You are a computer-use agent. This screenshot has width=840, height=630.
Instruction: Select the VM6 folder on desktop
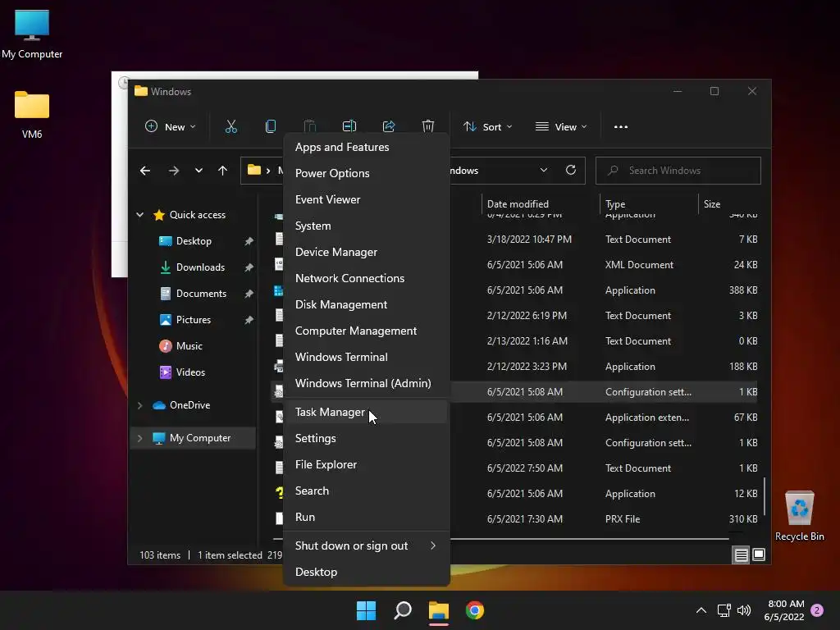pos(32,115)
